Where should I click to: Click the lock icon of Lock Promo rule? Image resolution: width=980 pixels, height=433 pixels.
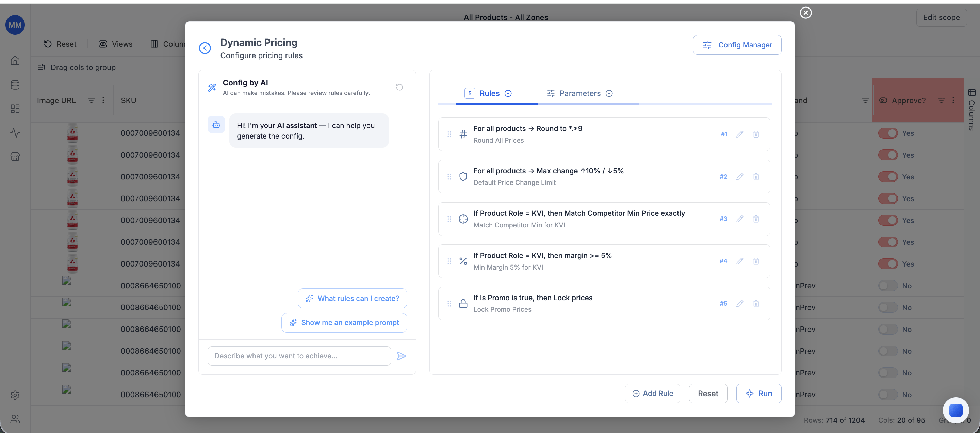point(463,304)
